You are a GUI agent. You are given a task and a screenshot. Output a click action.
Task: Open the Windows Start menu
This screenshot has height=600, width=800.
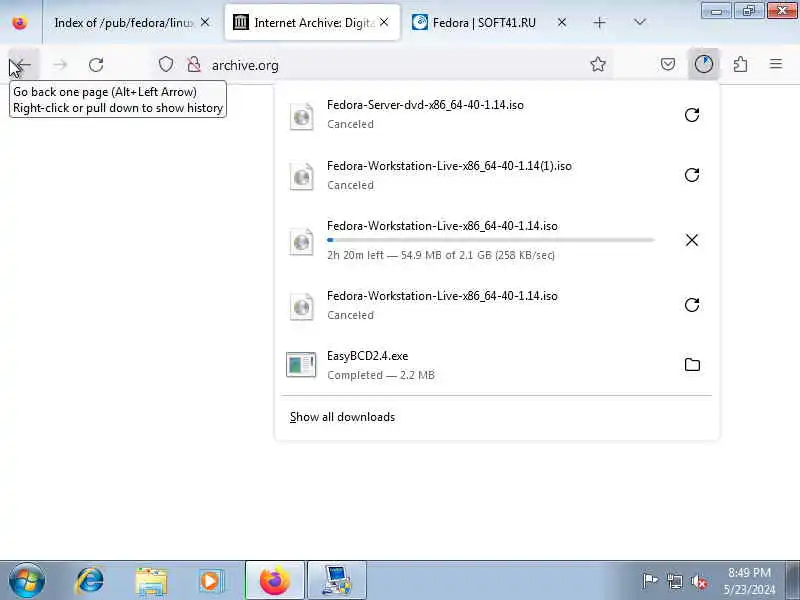pyautogui.click(x=27, y=581)
